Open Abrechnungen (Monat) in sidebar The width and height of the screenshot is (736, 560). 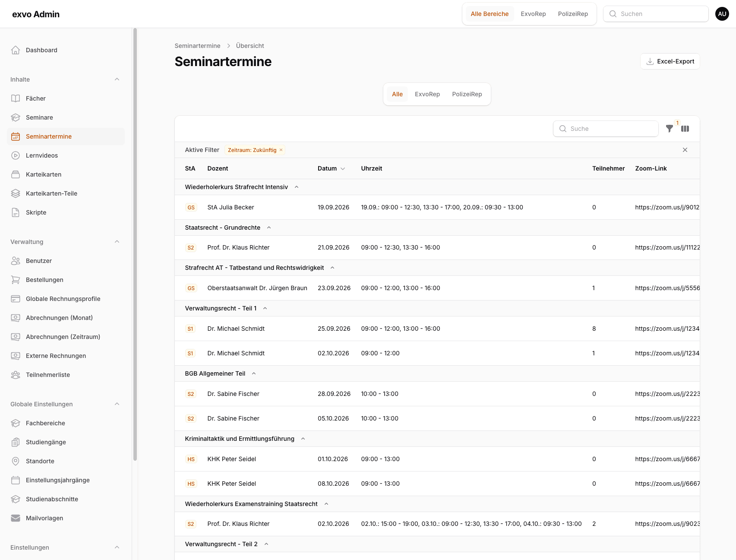click(66, 318)
